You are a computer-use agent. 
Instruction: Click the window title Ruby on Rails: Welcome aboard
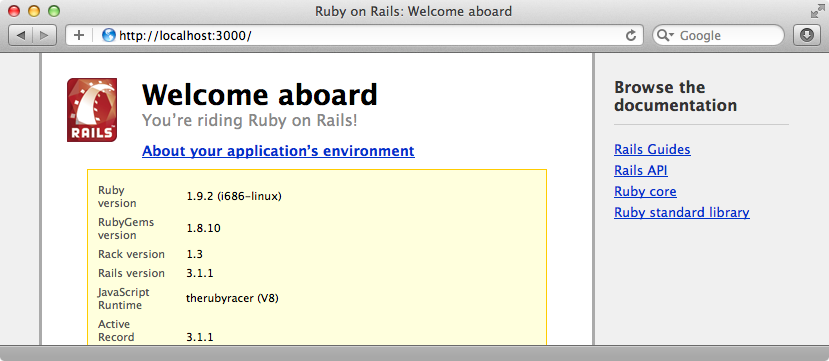[413, 11]
